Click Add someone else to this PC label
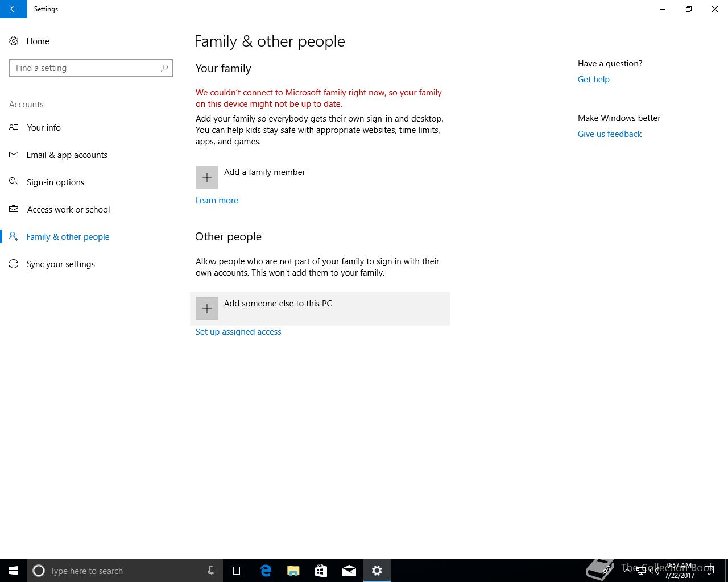 tap(278, 304)
